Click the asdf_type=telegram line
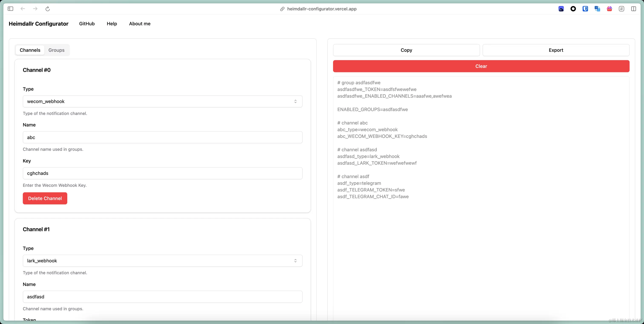 pyautogui.click(x=359, y=183)
